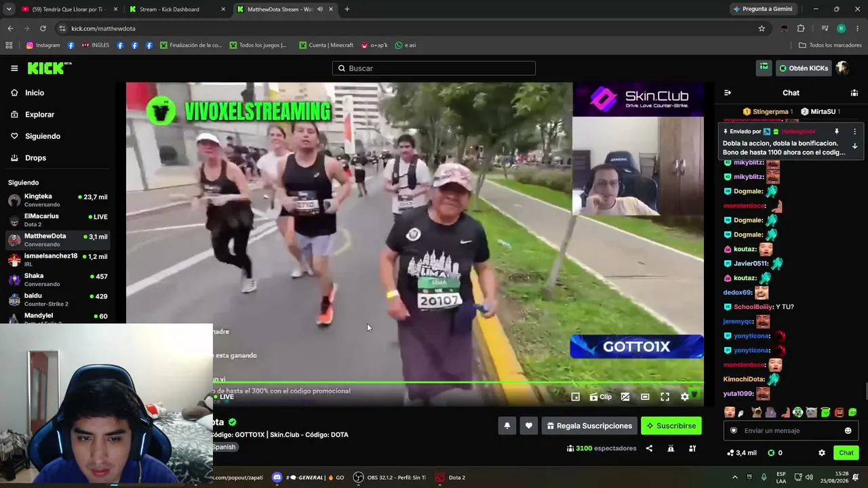The width and height of the screenshot is (868, 488).
Task: Focus the Enviar un mensaje field
Action: [791, 430]
